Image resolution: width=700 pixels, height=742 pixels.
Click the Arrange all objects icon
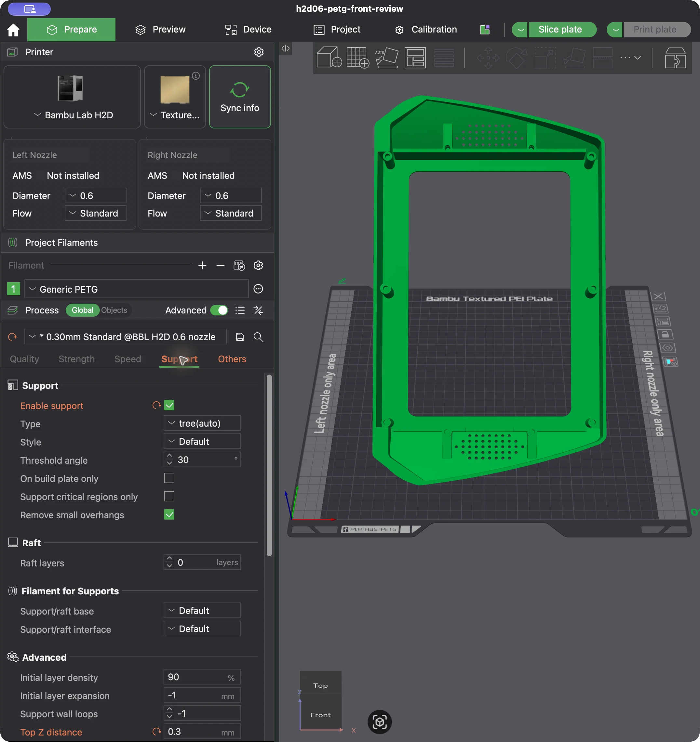pos(415,58)
